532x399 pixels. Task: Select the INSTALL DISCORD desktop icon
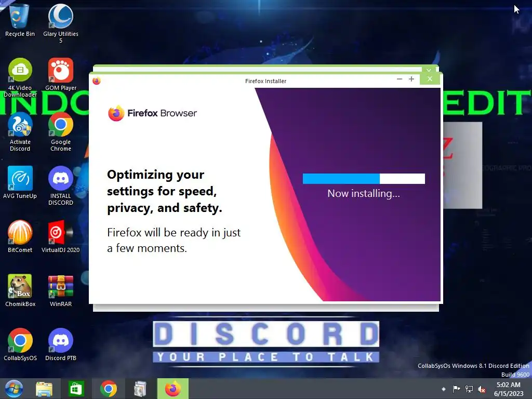click(61, 185)
